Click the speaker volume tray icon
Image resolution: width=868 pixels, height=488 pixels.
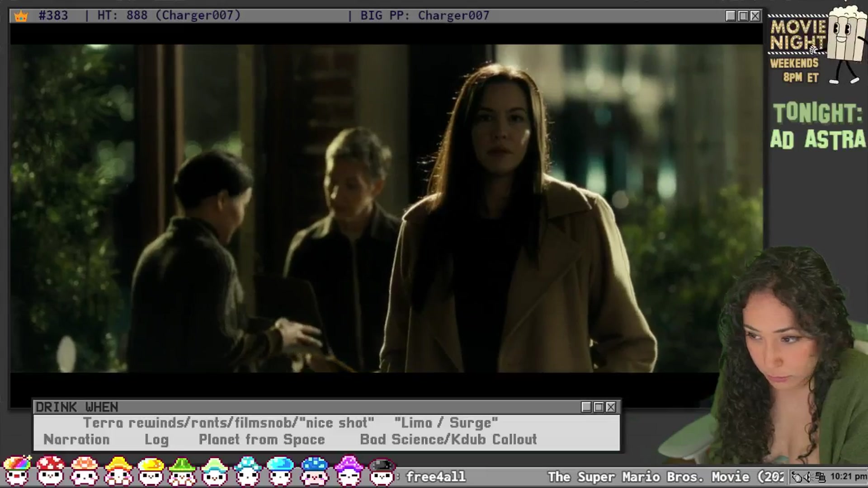pos(808,477)
